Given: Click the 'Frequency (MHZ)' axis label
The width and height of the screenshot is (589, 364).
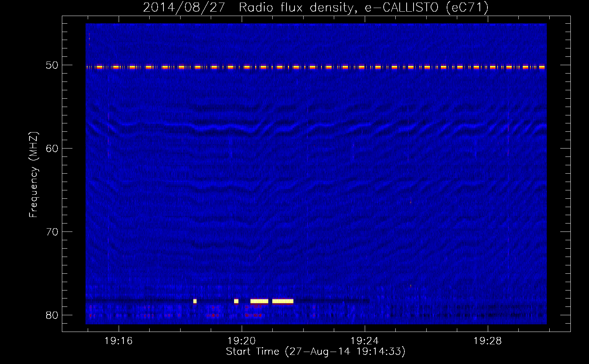Looking at the screenshot, I should (33, 174).
